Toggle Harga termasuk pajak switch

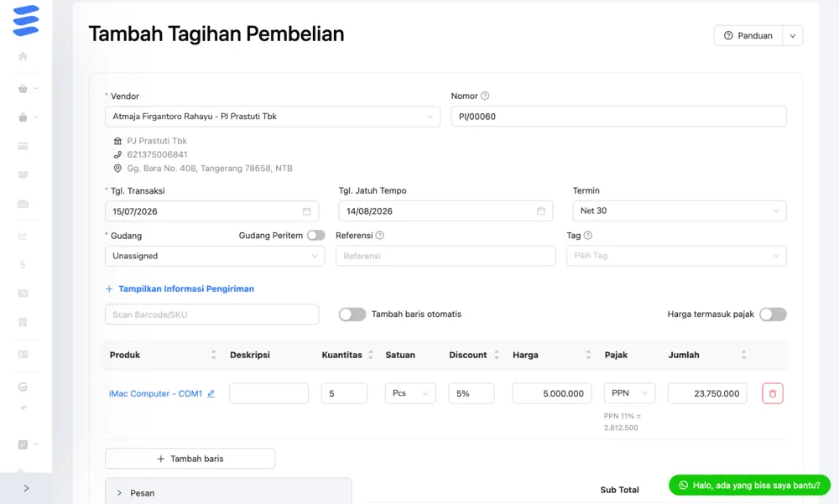click(x=773, y=314)
